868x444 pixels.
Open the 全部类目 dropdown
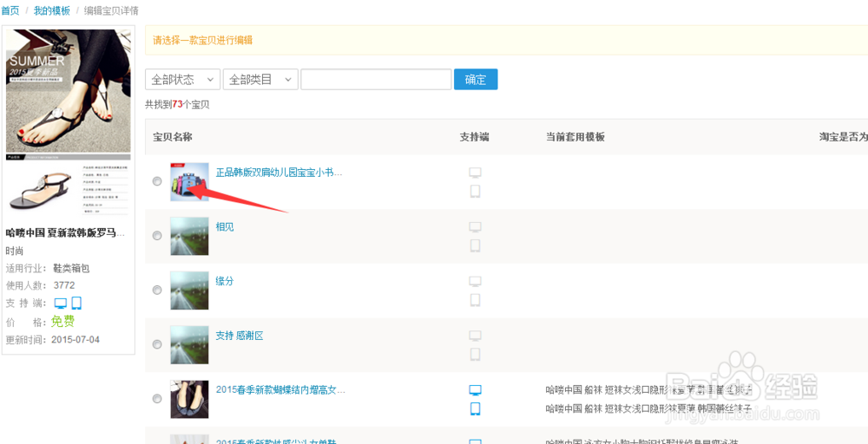click(260, 79)
